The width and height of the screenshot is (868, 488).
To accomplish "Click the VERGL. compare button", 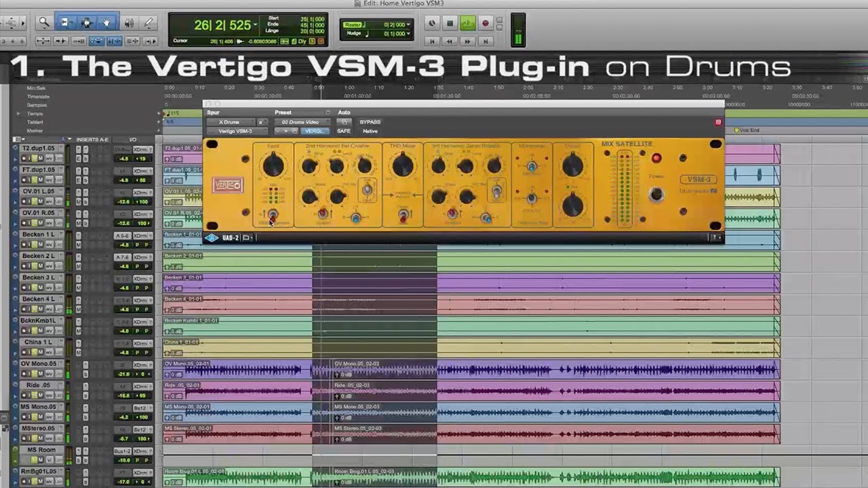I will [315, 131].
